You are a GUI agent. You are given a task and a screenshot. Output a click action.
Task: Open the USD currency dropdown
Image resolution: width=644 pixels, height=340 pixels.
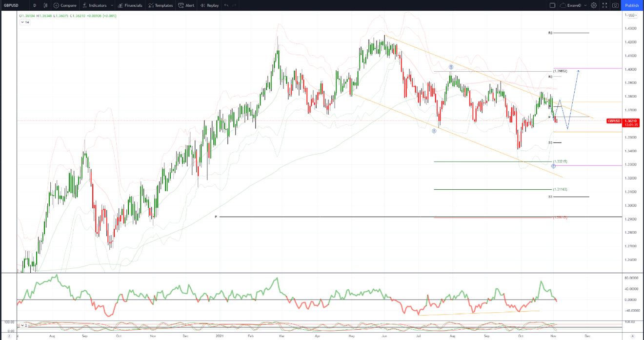coord(632,15)
